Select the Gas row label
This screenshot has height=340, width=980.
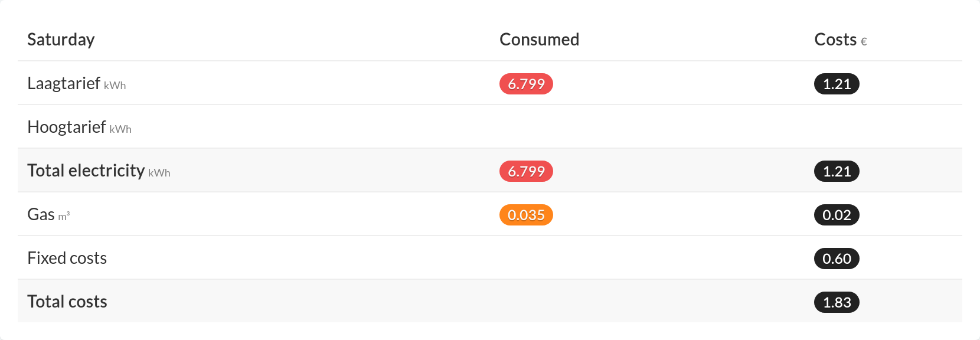[41, 214]
